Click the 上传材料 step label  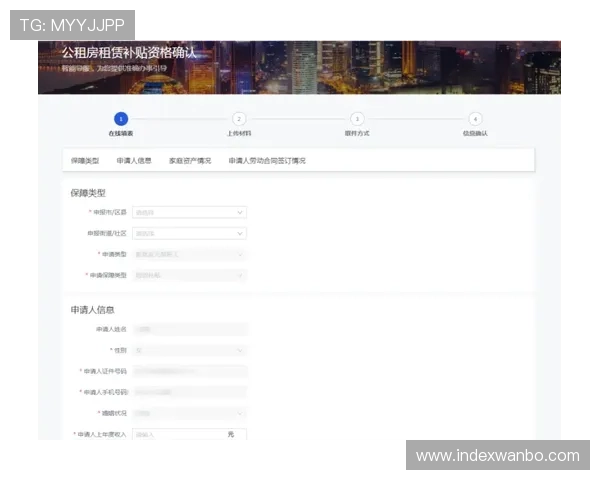[239, 134]
